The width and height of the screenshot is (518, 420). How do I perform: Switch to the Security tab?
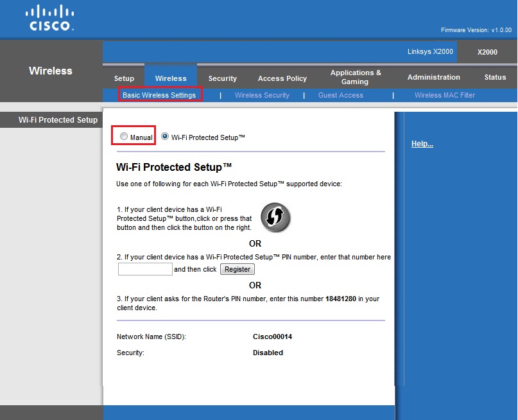pyautogui.click(x=222, y=78)
